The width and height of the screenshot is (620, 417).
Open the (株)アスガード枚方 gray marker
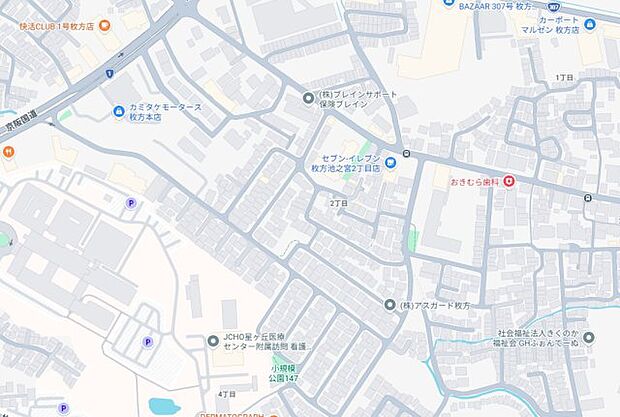(390, 305)
